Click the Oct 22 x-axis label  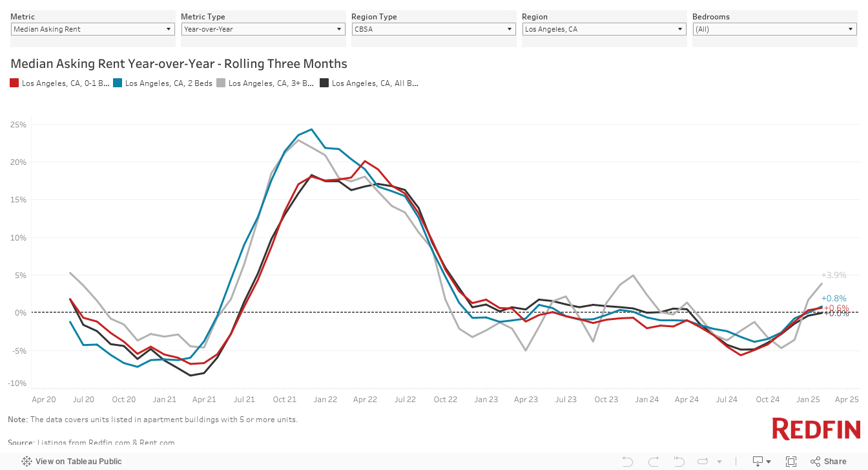(445, 400)
